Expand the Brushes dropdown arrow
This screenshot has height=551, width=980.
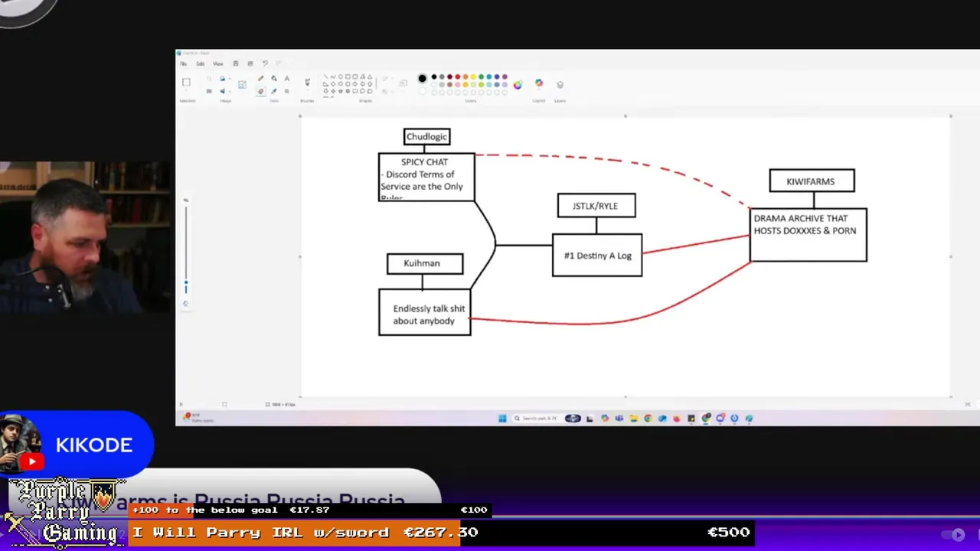click(x=307, y=91)
